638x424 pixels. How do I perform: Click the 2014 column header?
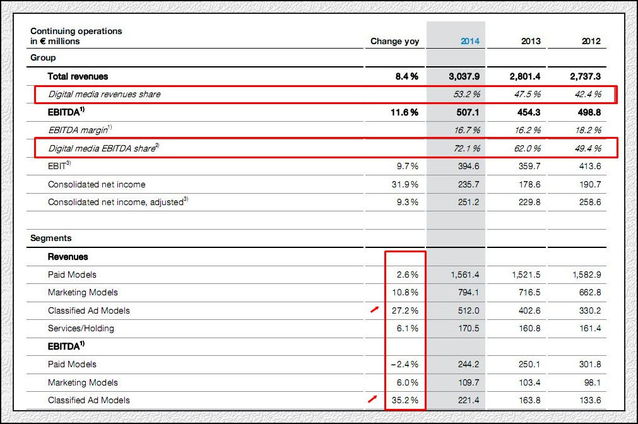[x=469, y=41]
